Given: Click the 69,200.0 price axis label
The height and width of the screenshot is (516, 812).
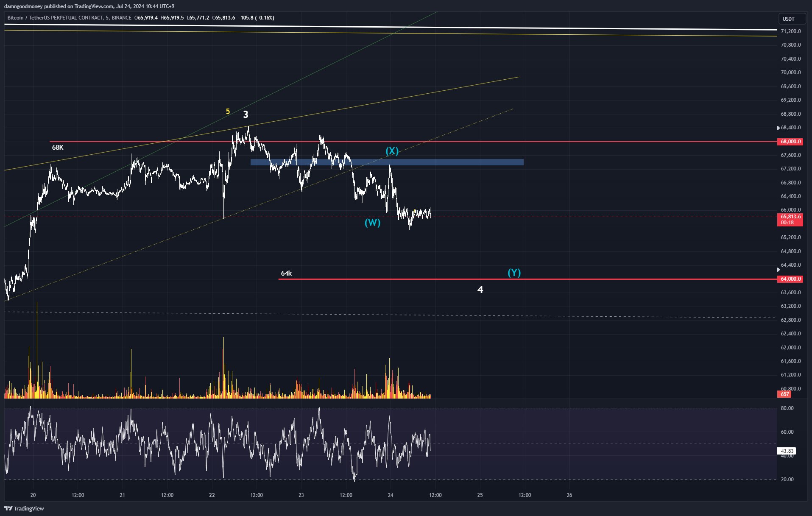Looking at the screenshot, I should (x=791, y=100).
